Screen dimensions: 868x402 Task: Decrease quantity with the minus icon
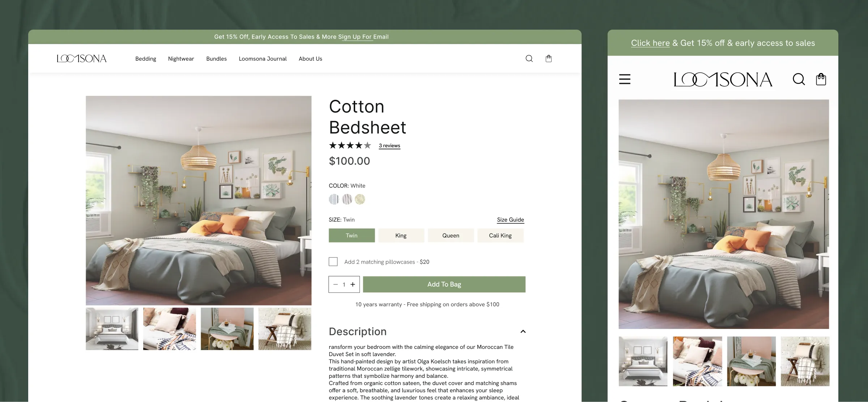(335, 285)
